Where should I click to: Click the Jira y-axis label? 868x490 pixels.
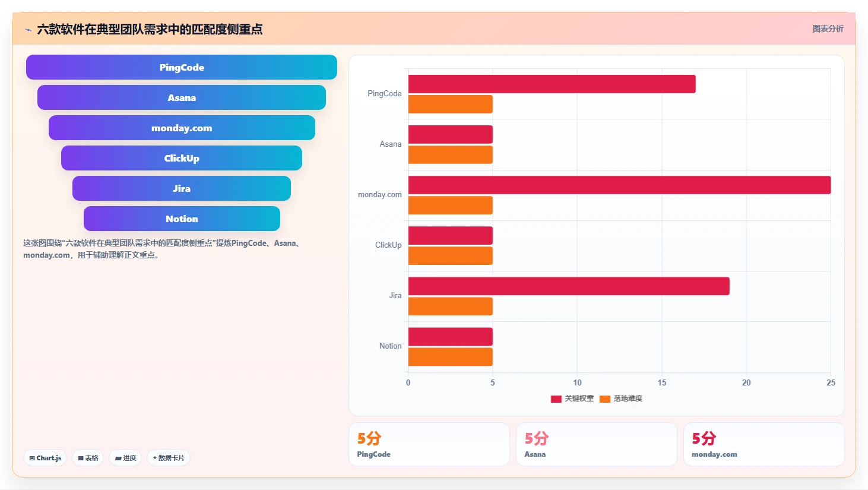tap(395, 295)
